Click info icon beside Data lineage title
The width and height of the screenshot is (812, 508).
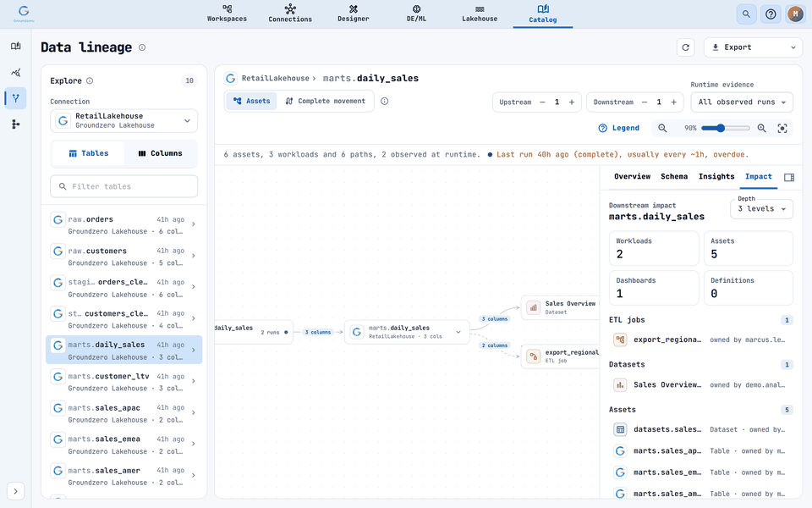point(142,47)
